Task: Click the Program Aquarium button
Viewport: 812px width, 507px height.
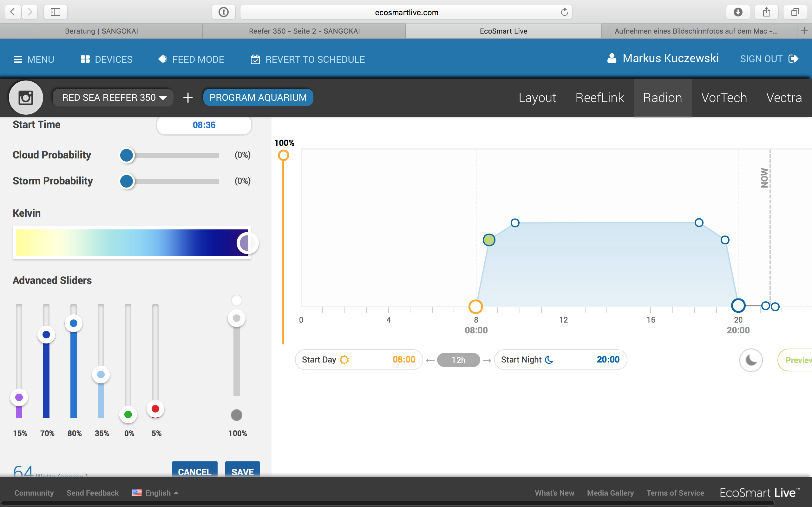Action: coord(258,98)
